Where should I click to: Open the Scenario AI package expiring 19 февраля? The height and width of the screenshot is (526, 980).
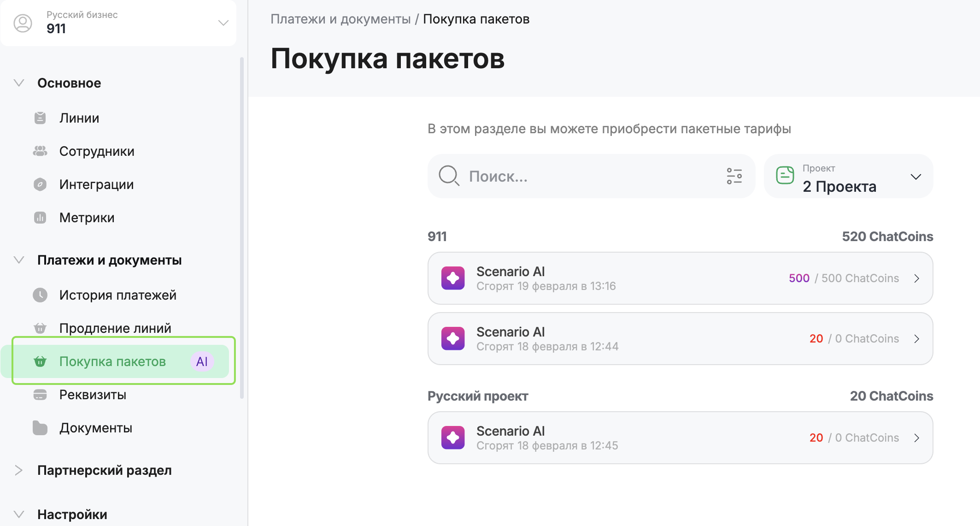(680, 278)
